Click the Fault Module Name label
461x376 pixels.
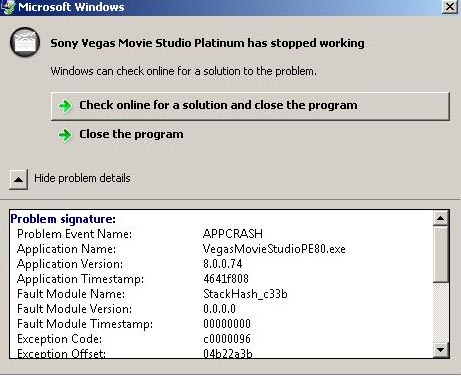pos(71,294)
